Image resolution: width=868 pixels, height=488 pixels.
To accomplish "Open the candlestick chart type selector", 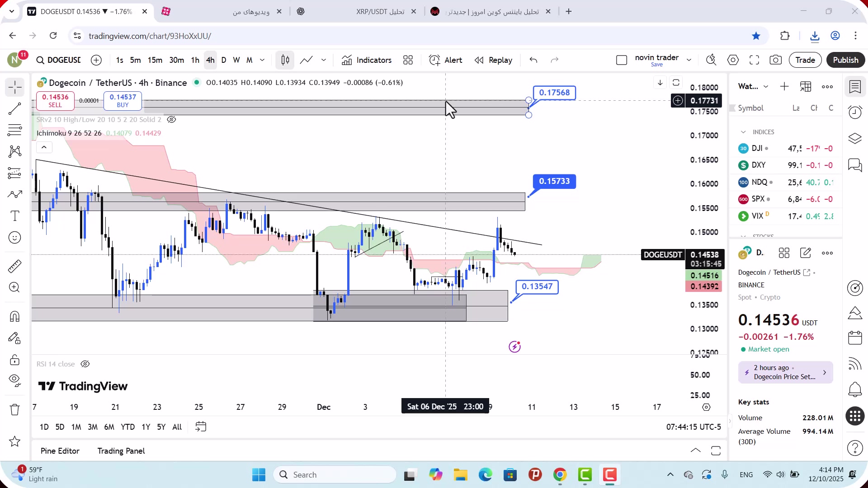I will coord(285,60).
